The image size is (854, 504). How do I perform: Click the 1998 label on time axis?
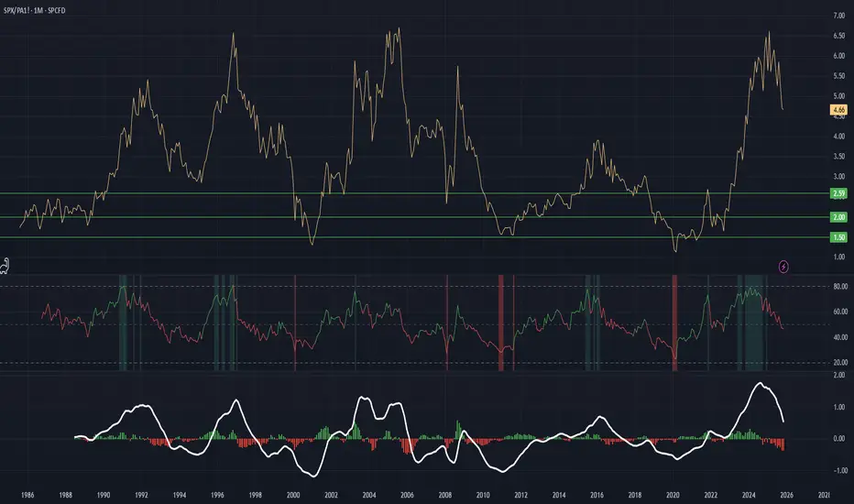(x=255, y=495)
